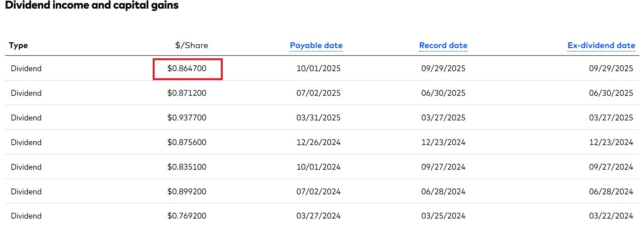Select payable date 07/02/2025
This screenshot has height=235, width=644.
(x=318, y=93)
